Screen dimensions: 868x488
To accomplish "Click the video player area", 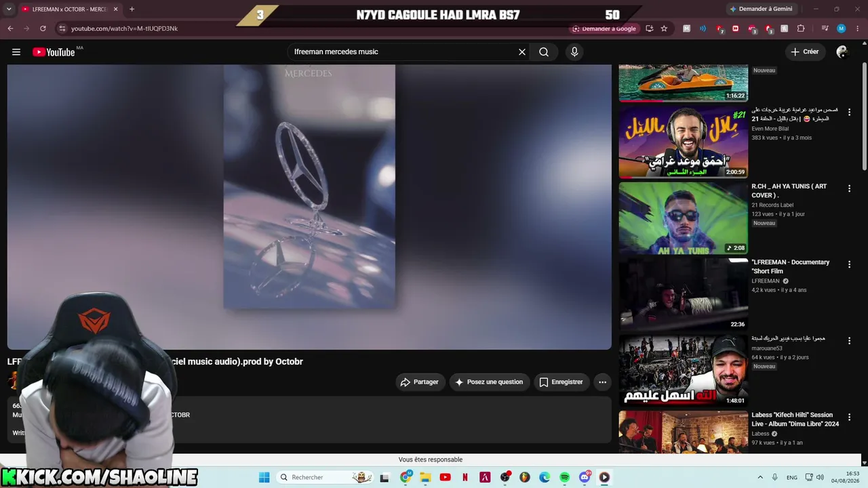I will click(309, 207).
